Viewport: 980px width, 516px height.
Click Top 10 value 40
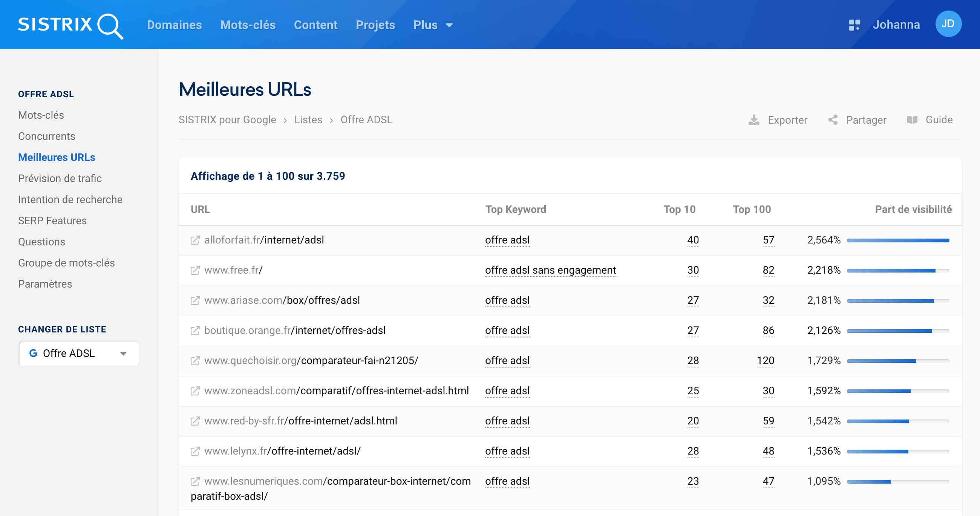(x=693, y=240)
